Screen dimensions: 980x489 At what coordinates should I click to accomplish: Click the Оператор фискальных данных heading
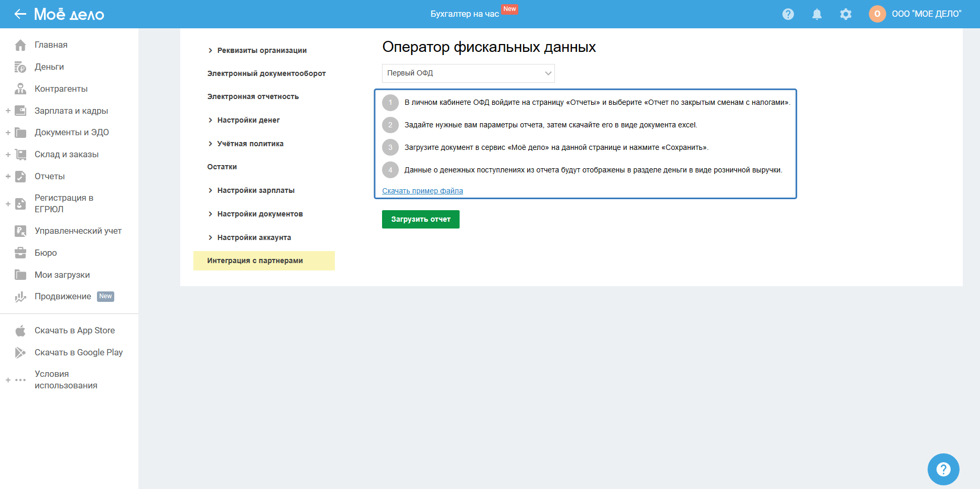click(x=489, y=47)
